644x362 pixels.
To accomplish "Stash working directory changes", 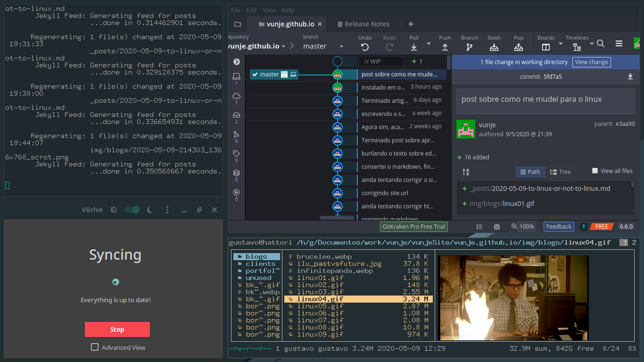I will 494,43.
